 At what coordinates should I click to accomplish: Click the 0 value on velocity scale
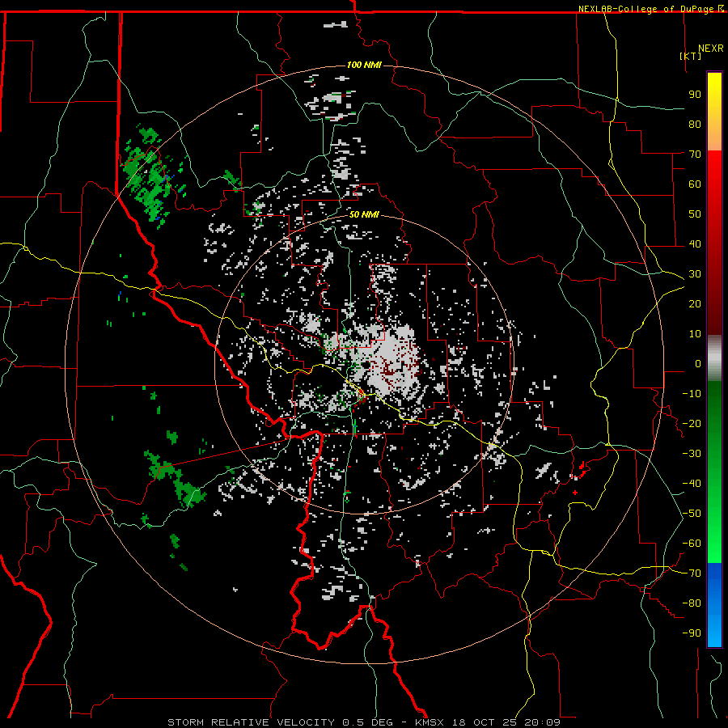(x=698, y=363)
